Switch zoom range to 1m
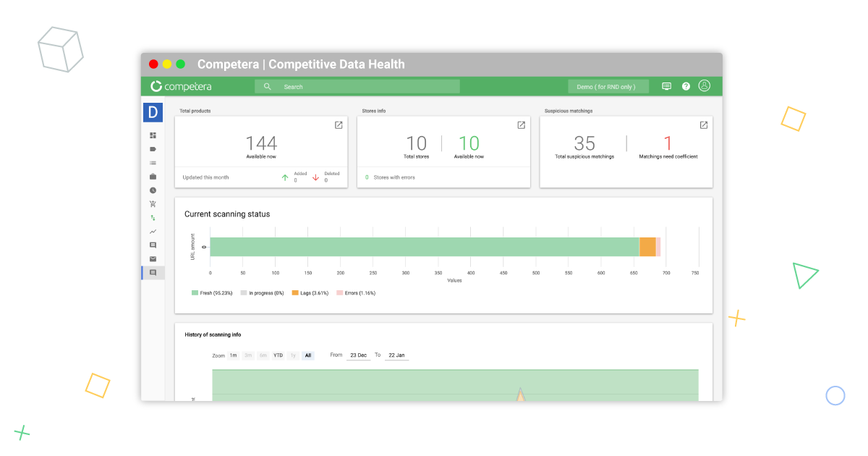 pyautogui.click(x=232, y=355)
